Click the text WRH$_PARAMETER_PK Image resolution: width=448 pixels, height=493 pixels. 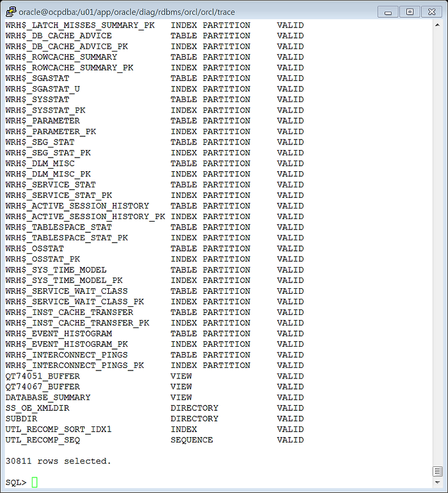coord(50,132)
